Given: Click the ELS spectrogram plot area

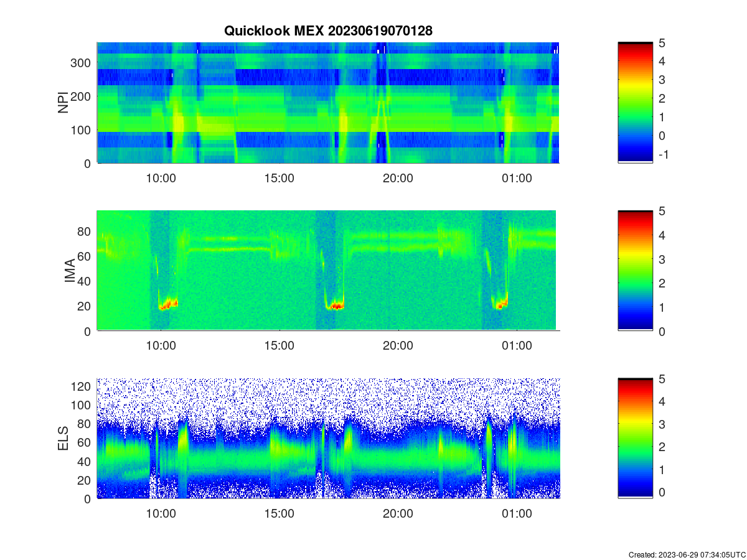Looking at the screenshot, I should (x=328, y=438).
